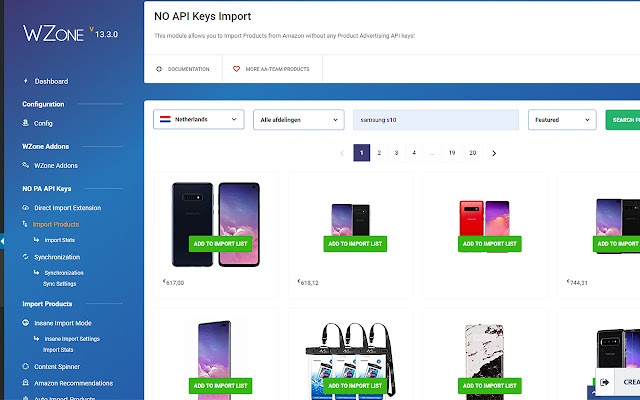
Task: Add waterproof pouches to import list
Action: pyautogui.click(x=355, y=386)
